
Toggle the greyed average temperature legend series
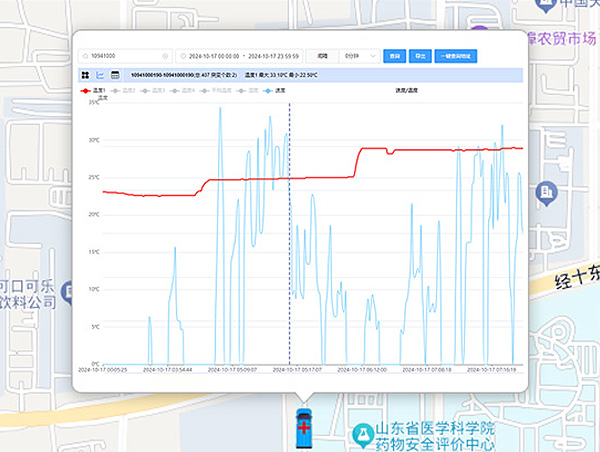point(215,91)
